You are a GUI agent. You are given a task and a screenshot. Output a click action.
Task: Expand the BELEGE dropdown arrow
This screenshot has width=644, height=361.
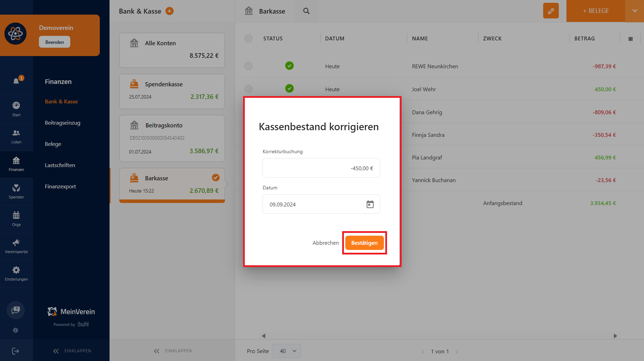coord(635,11)
